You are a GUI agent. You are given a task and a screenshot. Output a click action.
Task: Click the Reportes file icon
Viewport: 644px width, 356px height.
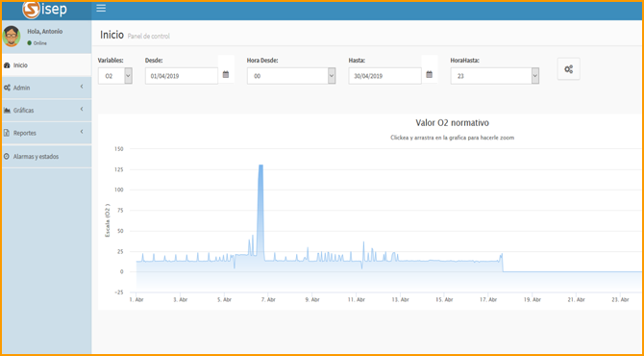(x=6, y=133)
